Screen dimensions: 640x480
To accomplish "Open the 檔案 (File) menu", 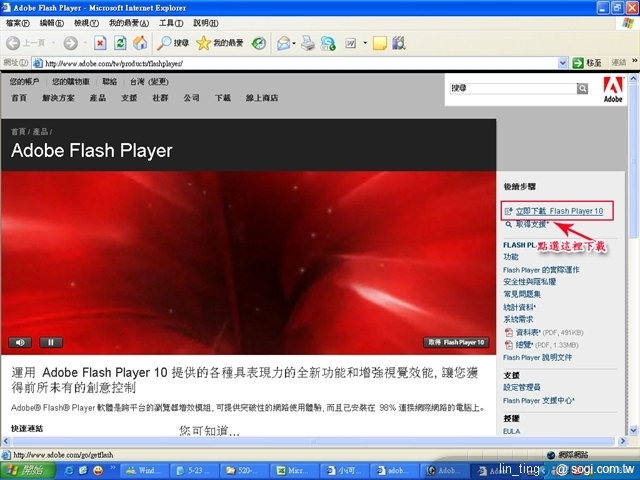I will (18, 23).
